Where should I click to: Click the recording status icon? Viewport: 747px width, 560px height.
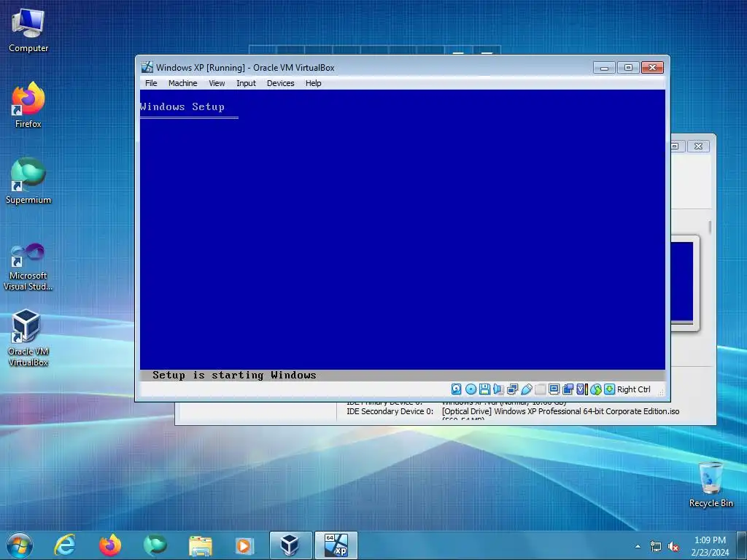pos(568,389)
